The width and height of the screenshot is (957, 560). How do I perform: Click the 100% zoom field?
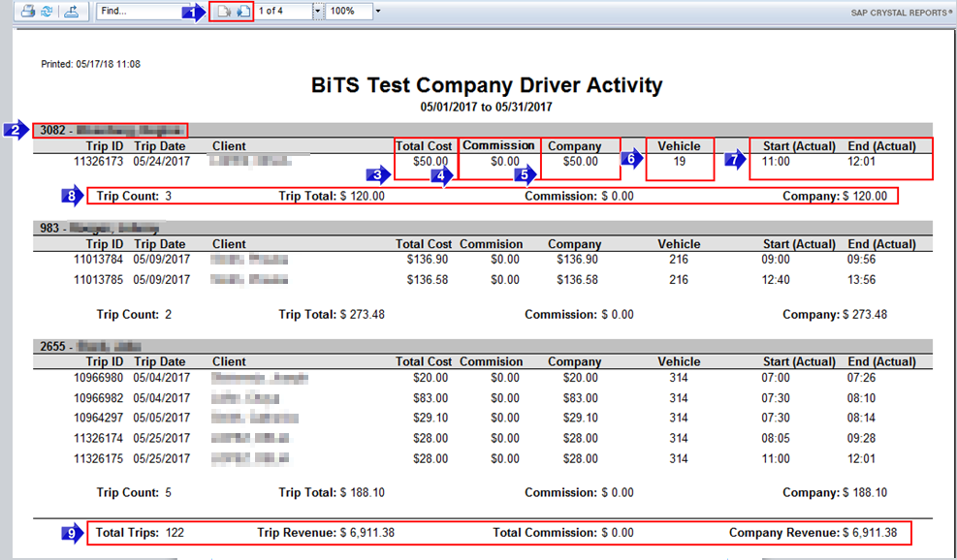click(348, 12)
